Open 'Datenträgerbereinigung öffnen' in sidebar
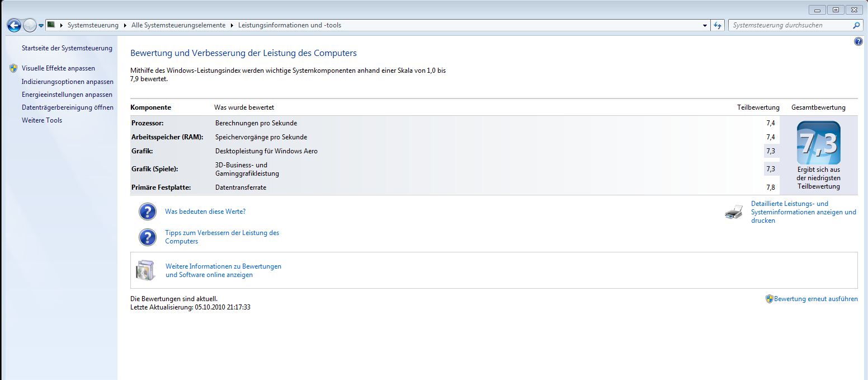This screenshot has width=868, height=380. pos(67,107)
